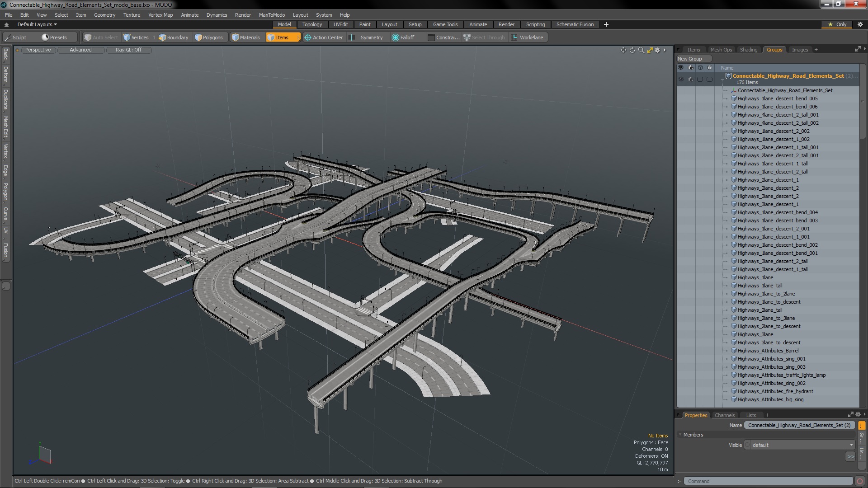Toggle Select Through option
The height and width of the screenshot is (488, 868).
pyautogui.click(x=484, y=38)
